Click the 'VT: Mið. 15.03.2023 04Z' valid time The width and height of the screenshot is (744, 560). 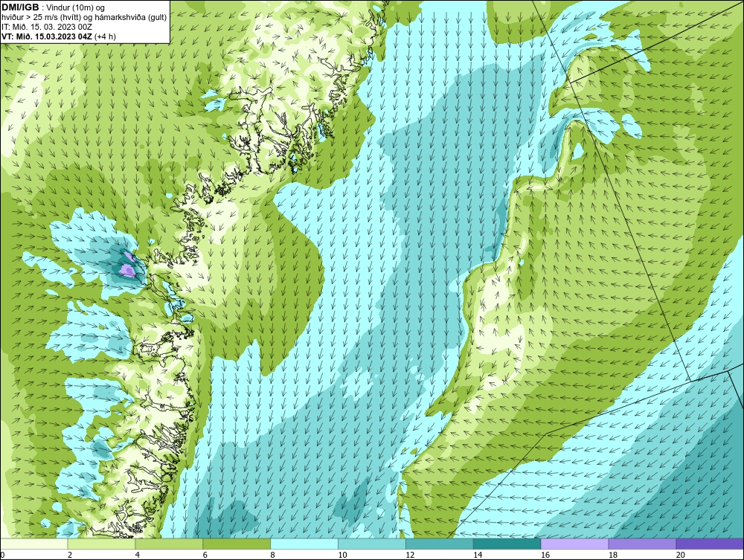click(x=47, y=36)
